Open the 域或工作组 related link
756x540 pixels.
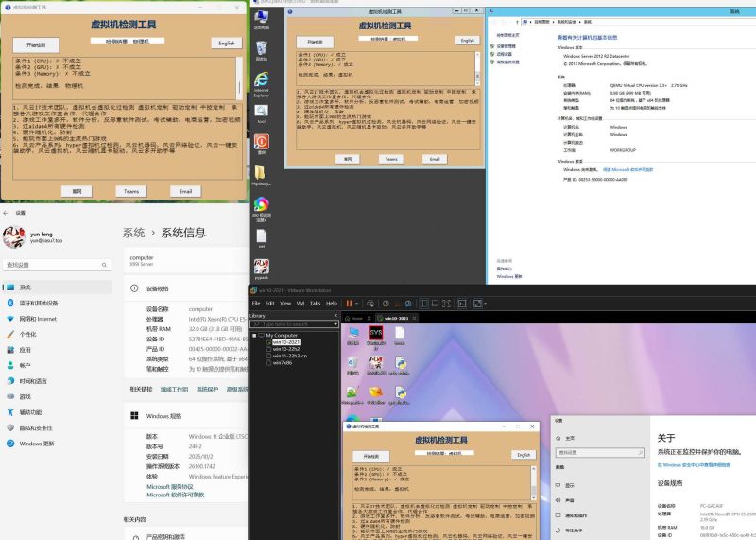point(174,389)
